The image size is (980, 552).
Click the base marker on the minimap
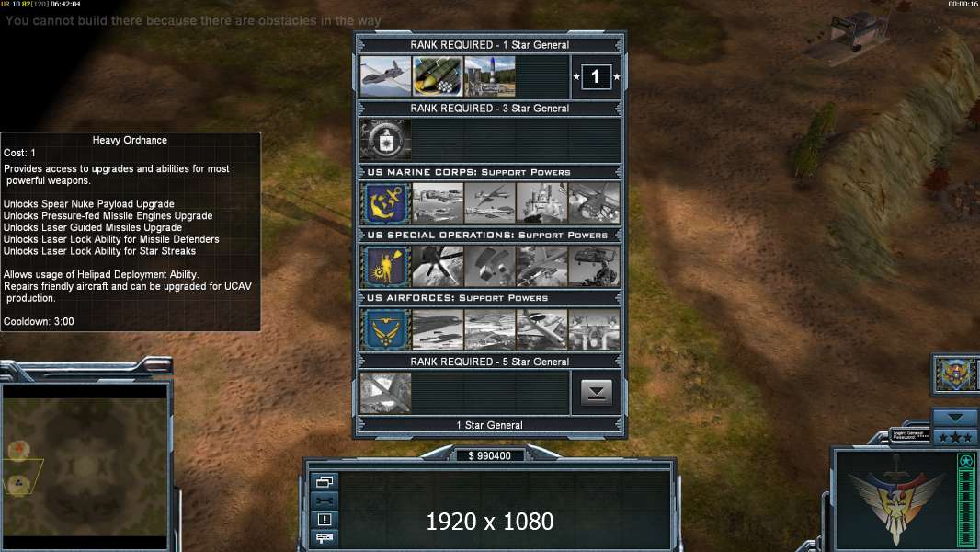click(x=18, y=449)
